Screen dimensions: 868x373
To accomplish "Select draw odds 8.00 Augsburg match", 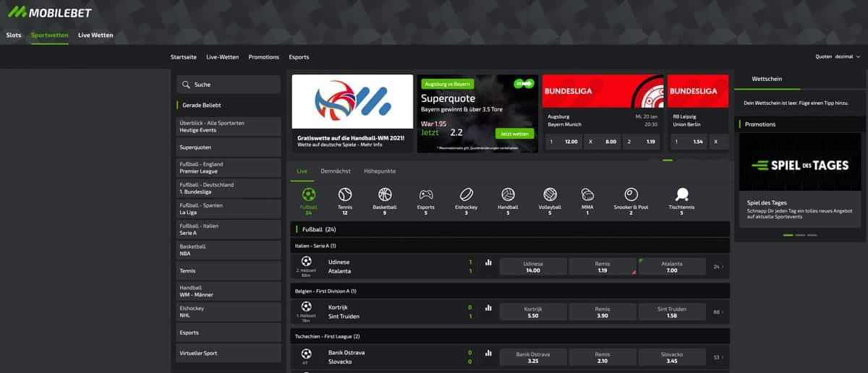I will [603, 141].
